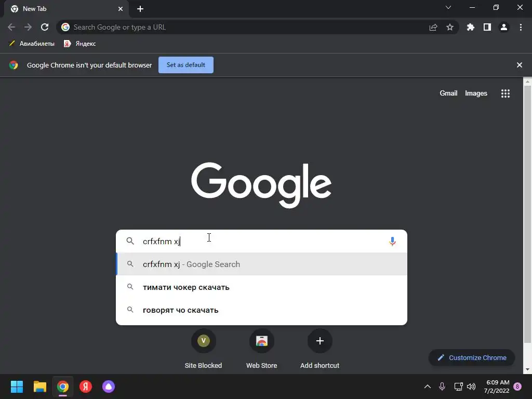
Task: Click the tray microphone icon
Action: pyautogui.click(x=442, y=387)
